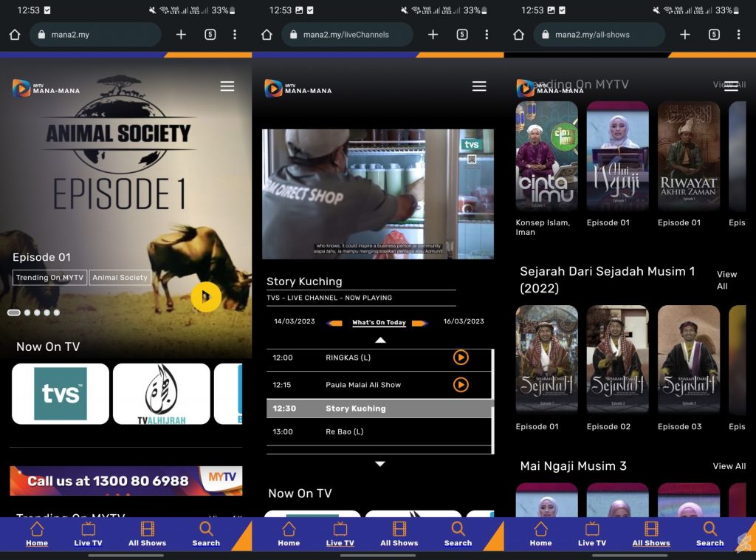The width and height of the screenshot is (756, 560).
Task: Go to All Shows tab on liveChannels page
Action: click(x=399, y=533)
